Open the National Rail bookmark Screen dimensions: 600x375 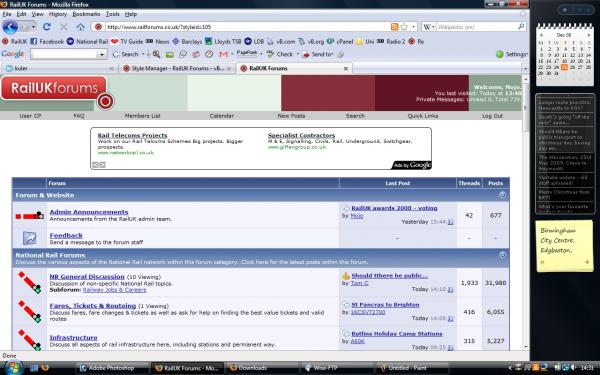click(87, 41)
